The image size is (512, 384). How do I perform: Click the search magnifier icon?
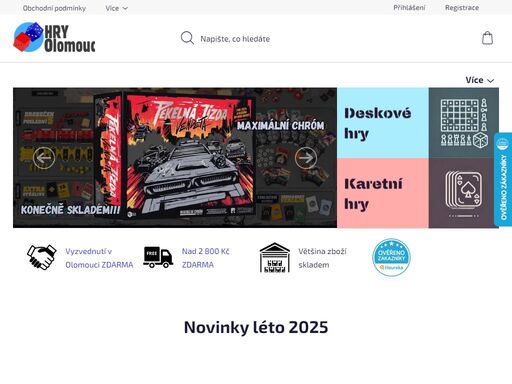coord(187,38)
